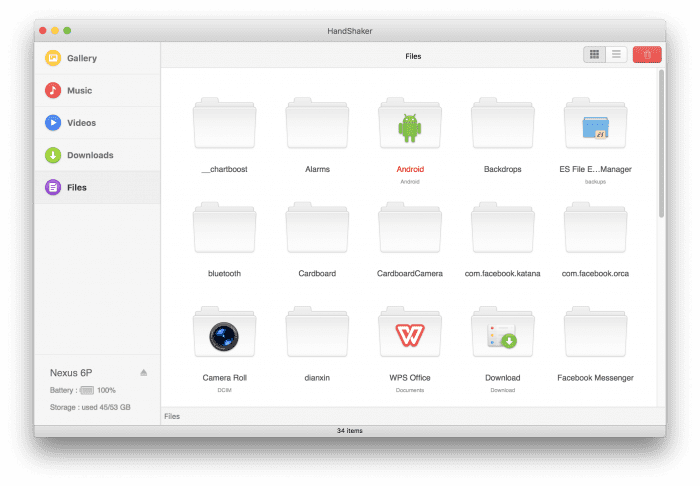Viewport: 700px width, 486px height.
Task: Open the Android folder
Action: pos(410,126)
